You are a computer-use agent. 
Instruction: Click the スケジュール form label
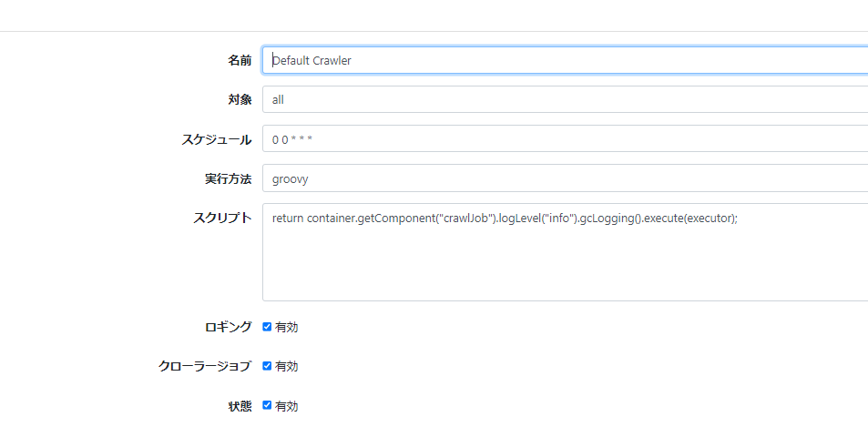(216, 139)
